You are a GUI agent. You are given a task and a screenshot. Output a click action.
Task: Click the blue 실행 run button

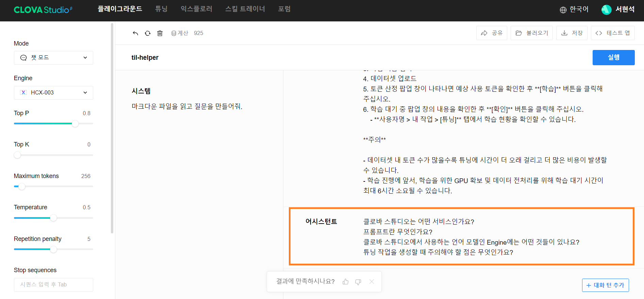614,57
